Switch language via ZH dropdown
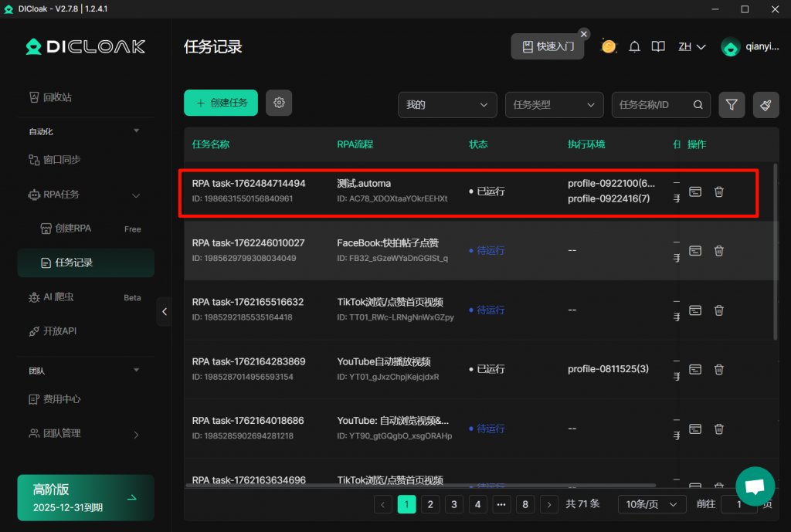 (x=691, y=46)
